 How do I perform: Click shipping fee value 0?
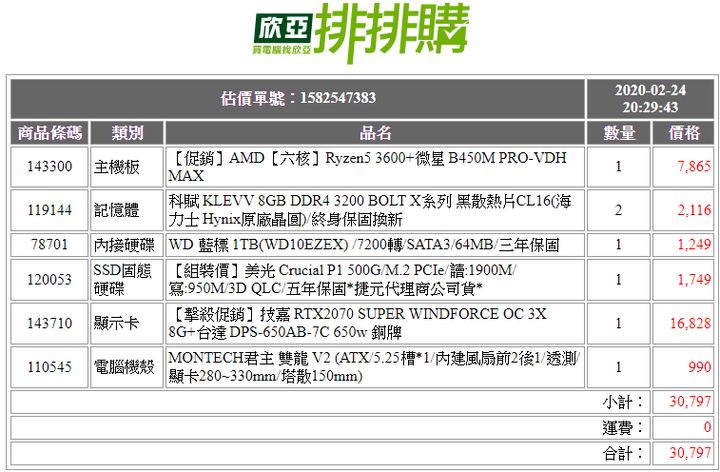tap(707, 427)
